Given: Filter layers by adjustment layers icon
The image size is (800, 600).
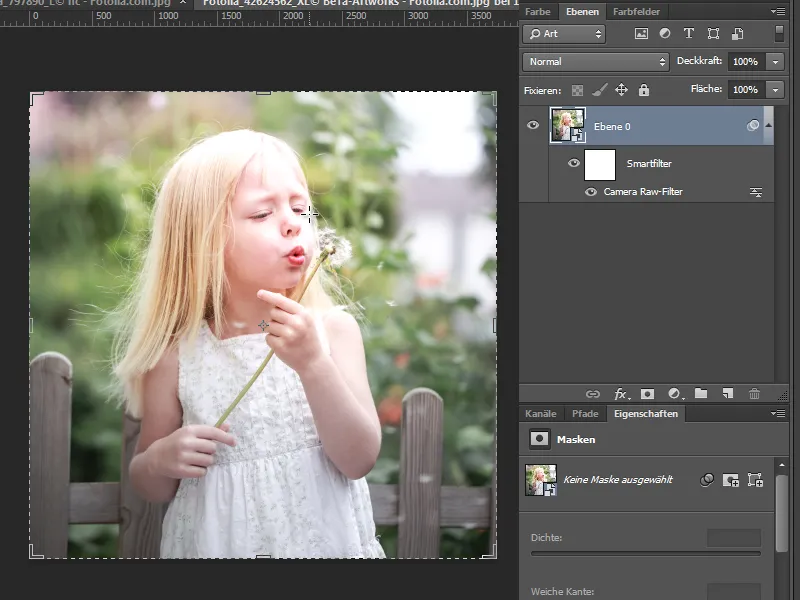Looking at the screenshot, I should pos(665,34).
